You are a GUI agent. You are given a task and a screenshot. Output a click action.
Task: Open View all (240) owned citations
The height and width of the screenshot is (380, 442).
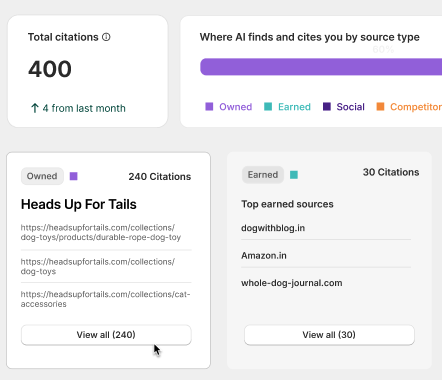106,335
